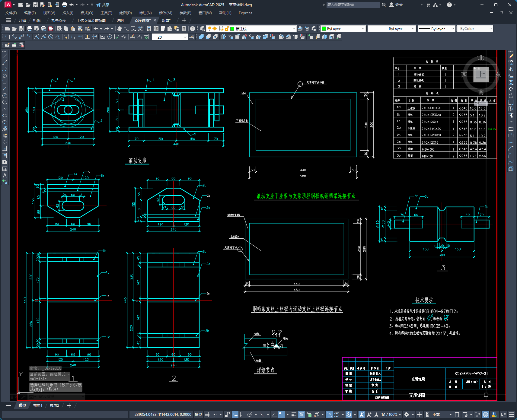Select the Circle tool in Draw toolbar
Image resolution: width=517 pixels, height=420 pixels.
pos(5,96)
